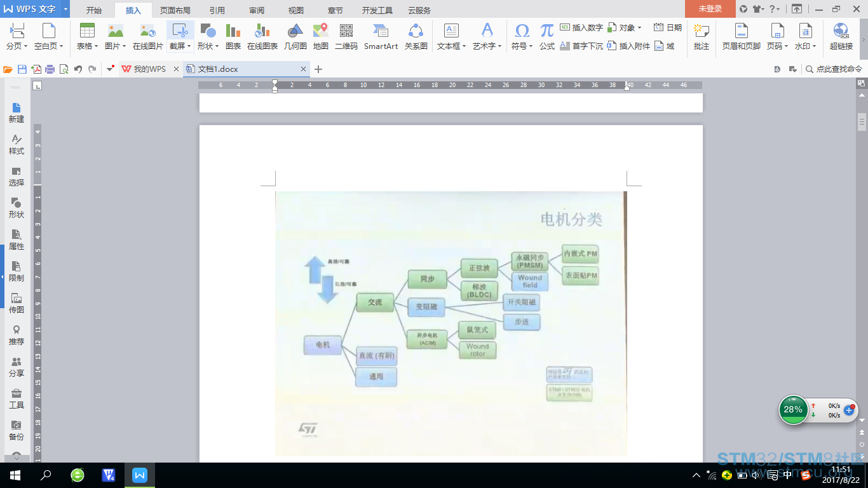The image size is (868, 488).
Task: Open 页眉和页脚 header and footer
Action: (x=741, y=37)
